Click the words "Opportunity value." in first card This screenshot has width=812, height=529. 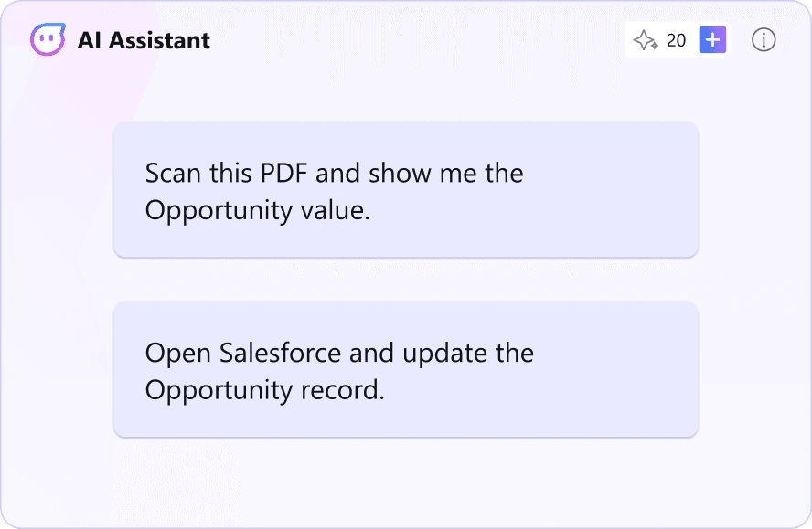coord(257,209)
